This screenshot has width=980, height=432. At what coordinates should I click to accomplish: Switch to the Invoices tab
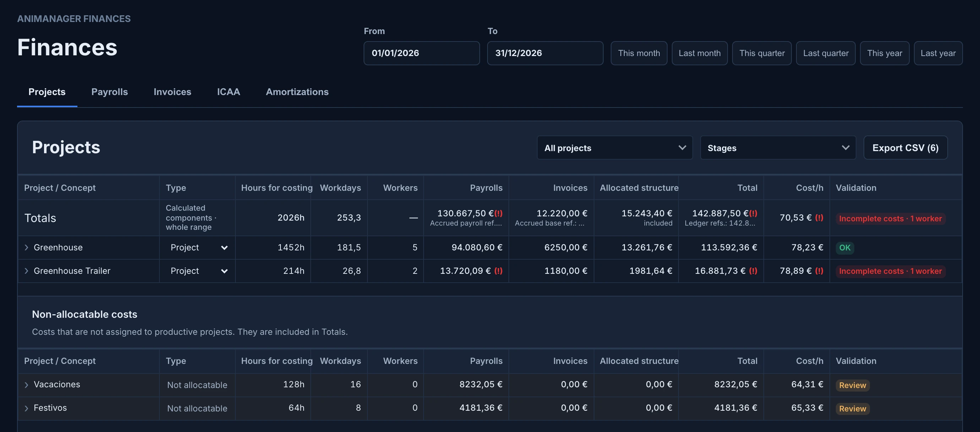tap(172, 92)
